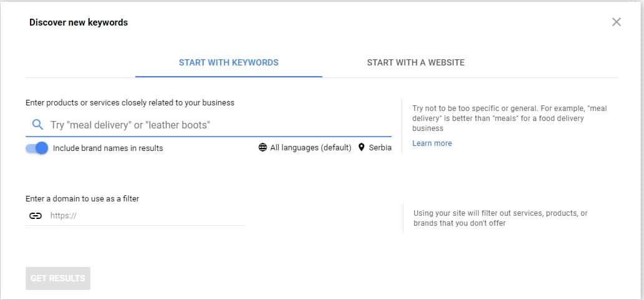Click the 'Discover new keywords' heading
The image size is (644, 300).
coord(79,22)
